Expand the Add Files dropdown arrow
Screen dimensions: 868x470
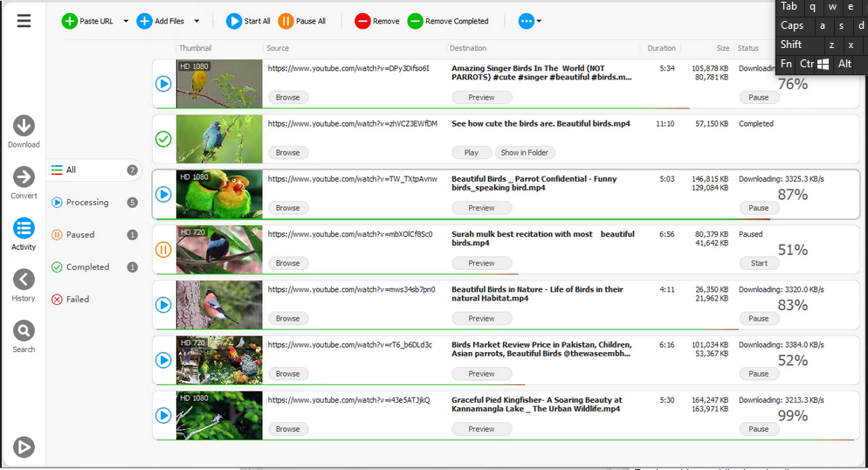click(196, 21)
